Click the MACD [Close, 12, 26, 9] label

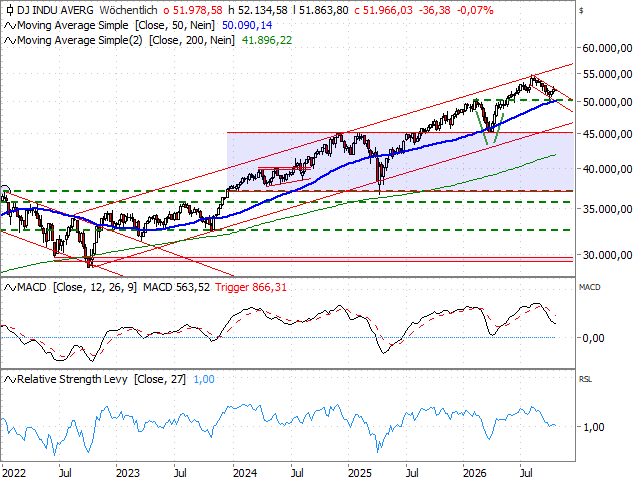point(77,287)
